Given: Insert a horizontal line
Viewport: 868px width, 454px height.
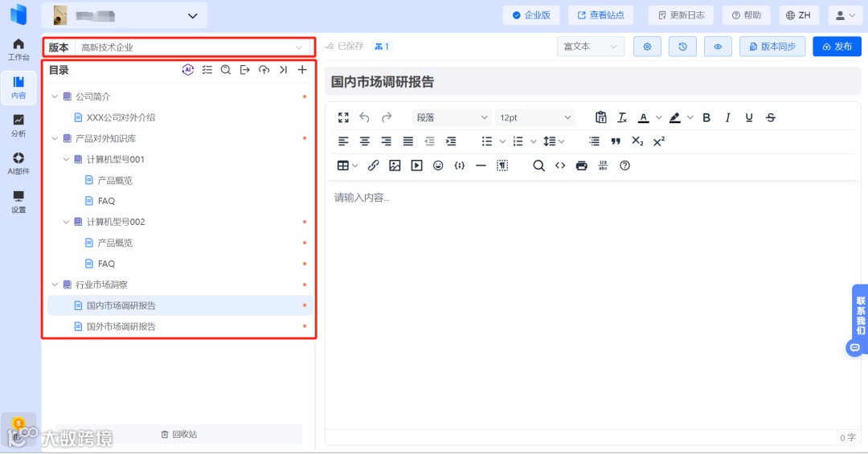Looking at the screenshot, I should click(481, 166).
